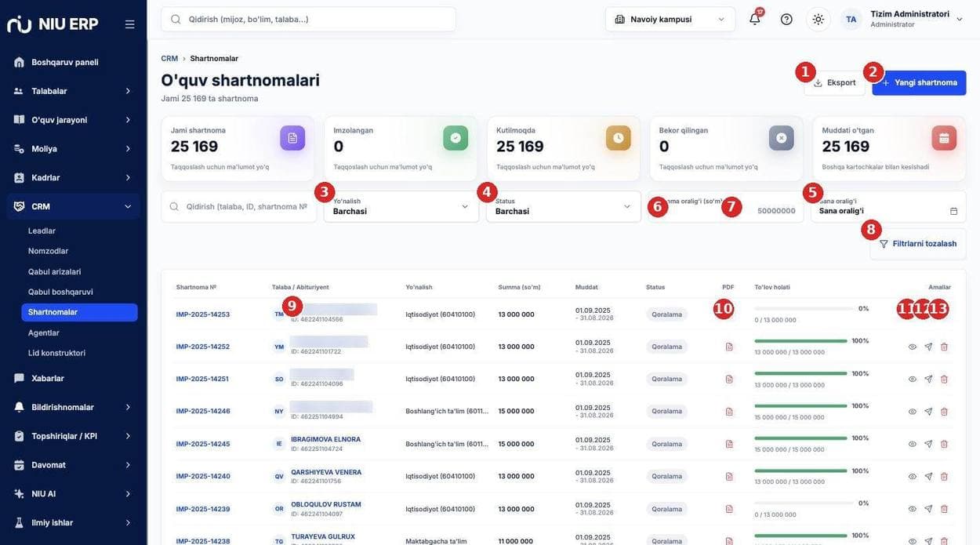Screen dimensions: 980x545
Task: Open the Yo'nalish filter dropdown
Action: click(401, 207)
